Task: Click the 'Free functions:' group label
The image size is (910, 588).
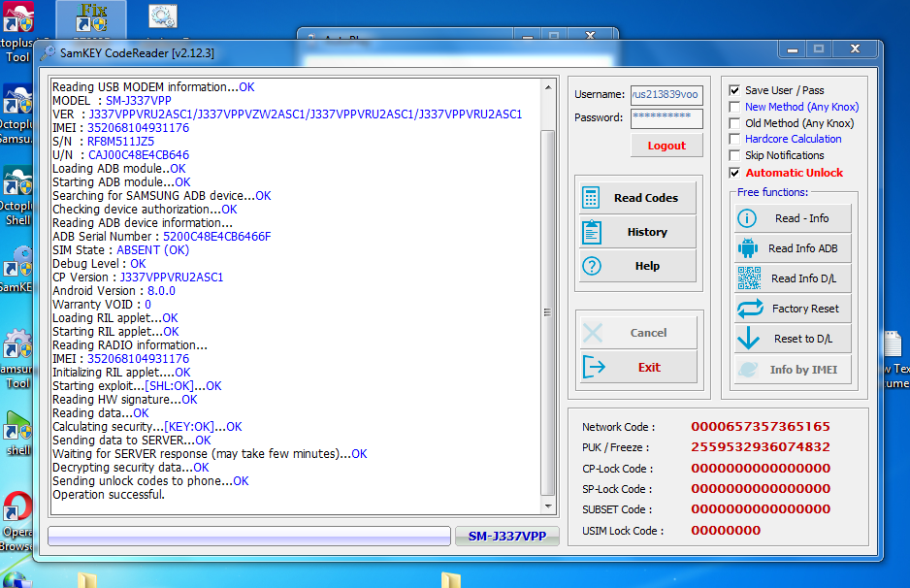Action: point(772,192)
